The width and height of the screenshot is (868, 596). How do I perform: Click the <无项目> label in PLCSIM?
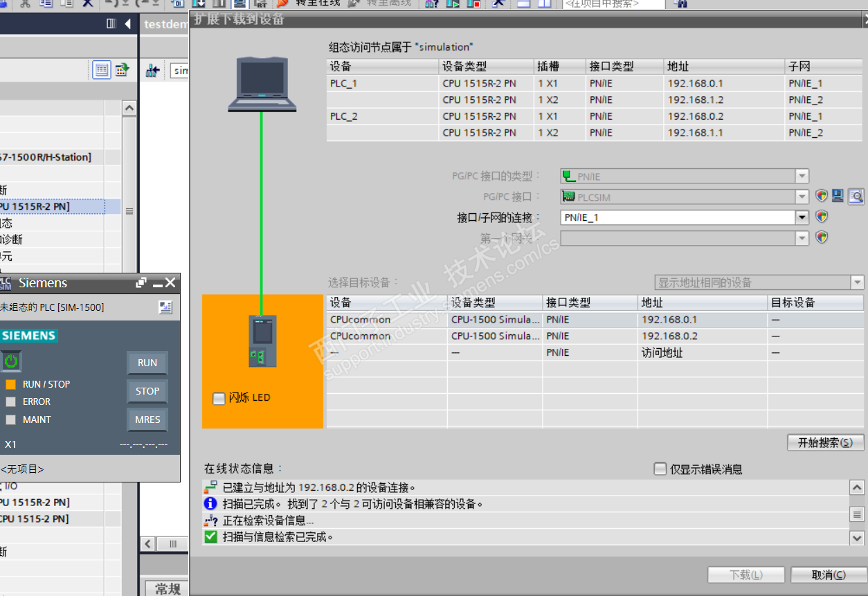click(x=22, y=469)
